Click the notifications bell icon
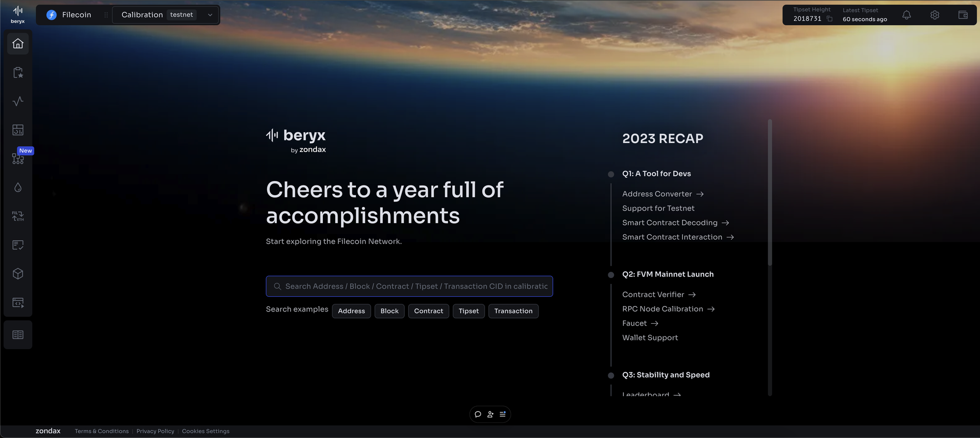 [906, 15]
